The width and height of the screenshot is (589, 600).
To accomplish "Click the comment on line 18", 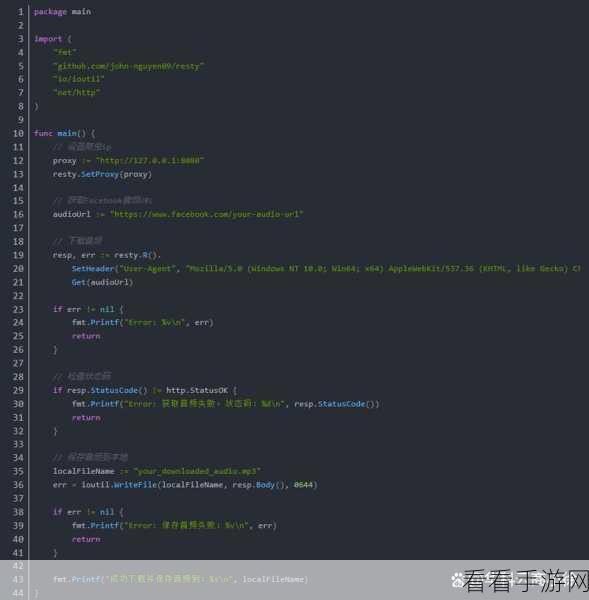I will click(x=77, y=241).
